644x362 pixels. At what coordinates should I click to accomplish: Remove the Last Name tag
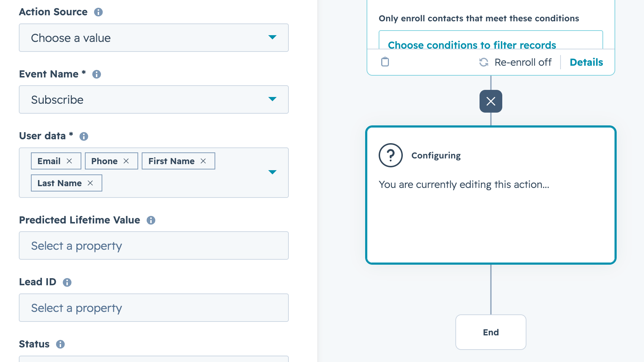point(90,183)
